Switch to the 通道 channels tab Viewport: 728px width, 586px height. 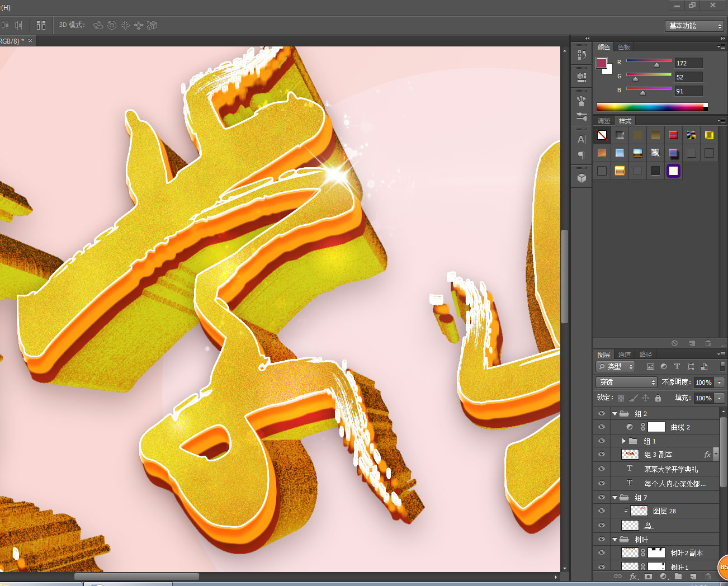pyautogui.click(x=625, y=355)
